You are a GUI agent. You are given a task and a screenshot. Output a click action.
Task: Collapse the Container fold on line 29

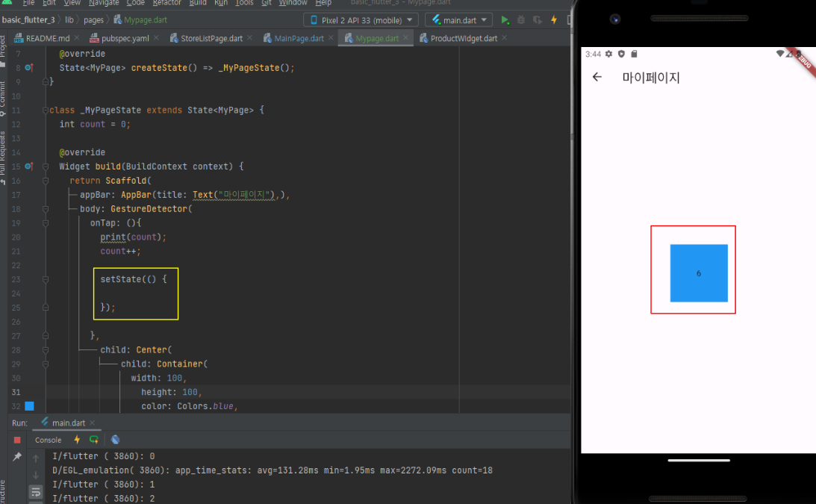tap(46, 364)
